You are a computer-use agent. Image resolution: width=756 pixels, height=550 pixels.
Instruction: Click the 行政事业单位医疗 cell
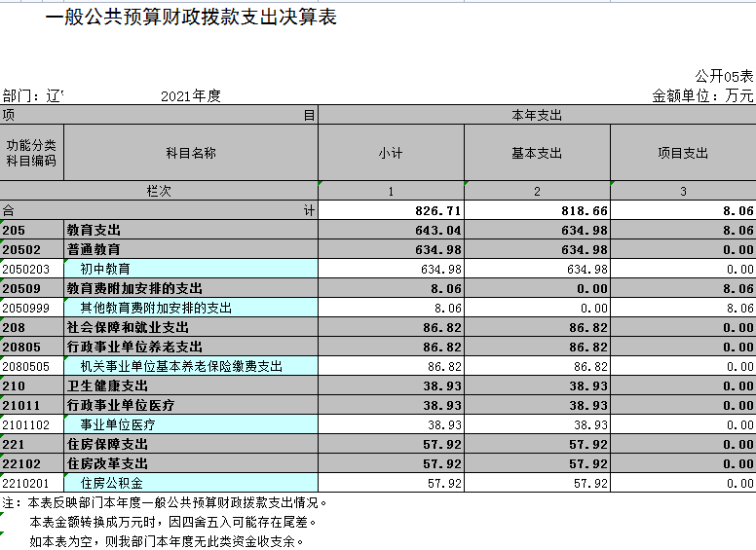[x=191, y=405]
